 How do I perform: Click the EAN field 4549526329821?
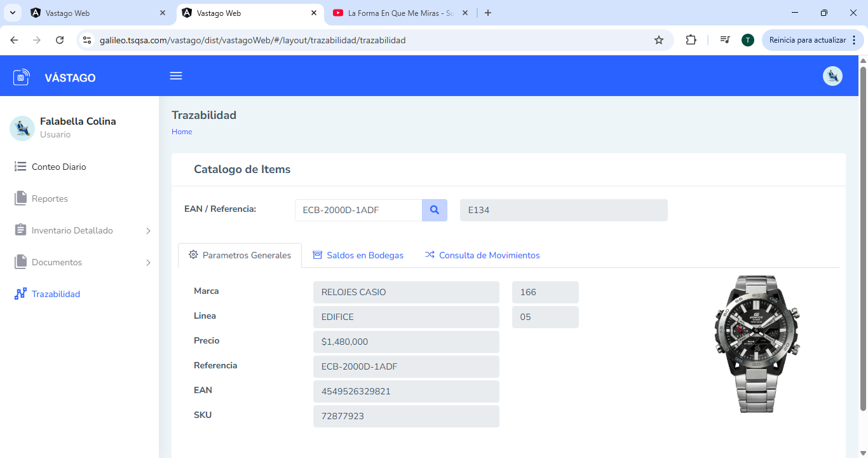click(406, 391)
